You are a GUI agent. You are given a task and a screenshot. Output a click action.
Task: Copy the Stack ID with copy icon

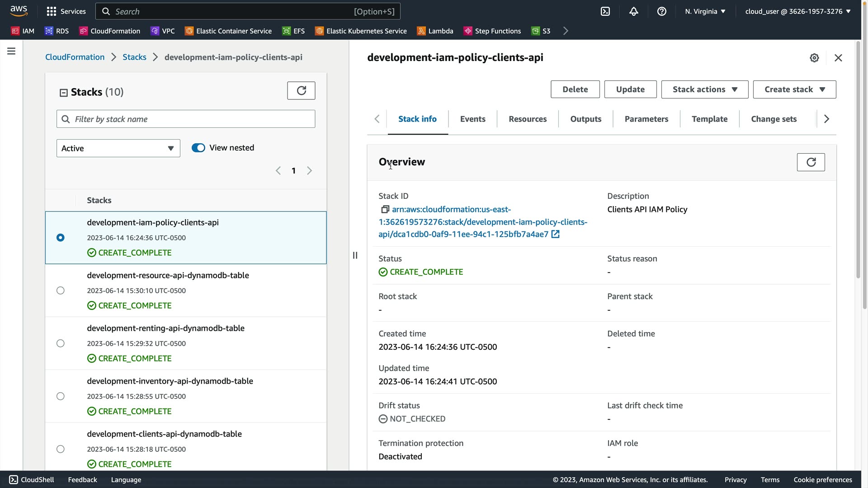(x=385, y=209)
